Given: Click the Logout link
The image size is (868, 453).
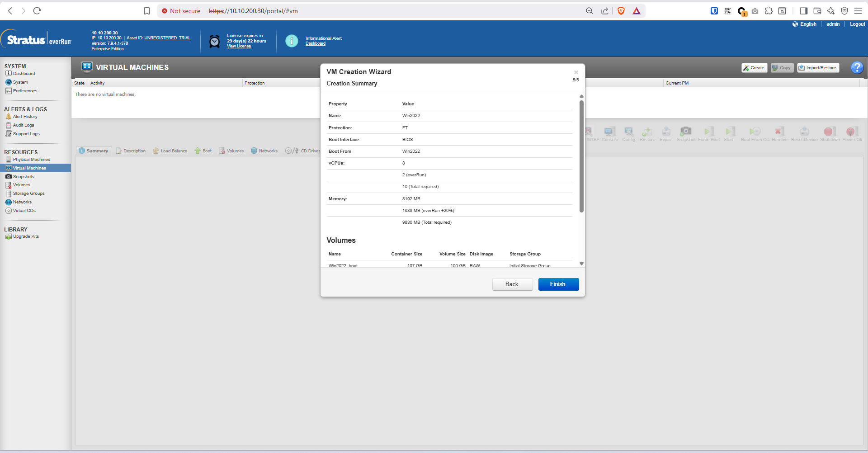Looking at the screenshot, I should [x=857, y=24].
